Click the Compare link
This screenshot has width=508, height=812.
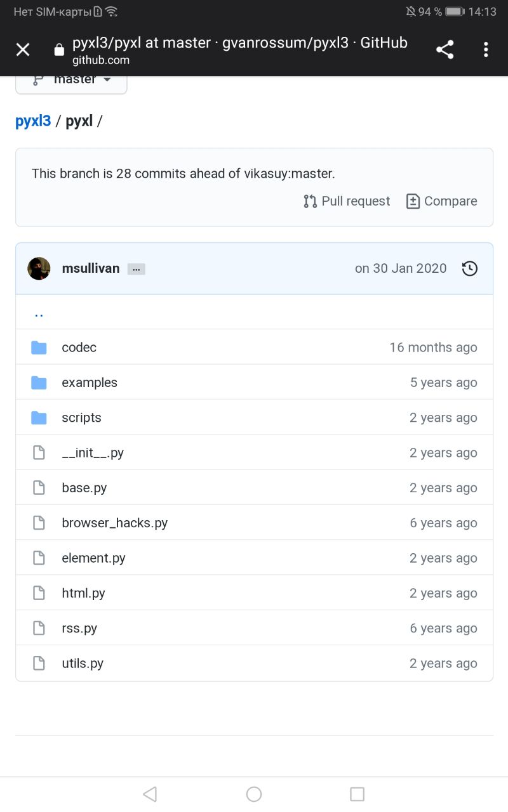coord(441,201)
